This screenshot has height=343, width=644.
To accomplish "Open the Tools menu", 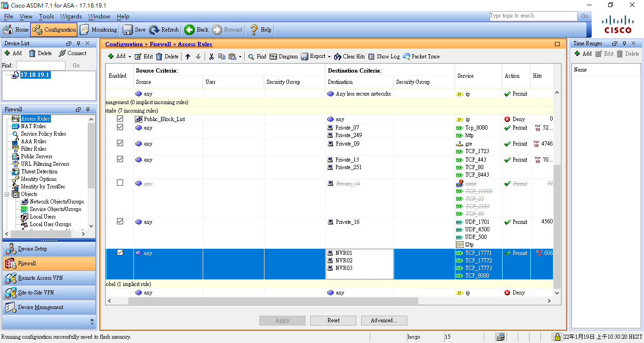I will coord(46,16).
